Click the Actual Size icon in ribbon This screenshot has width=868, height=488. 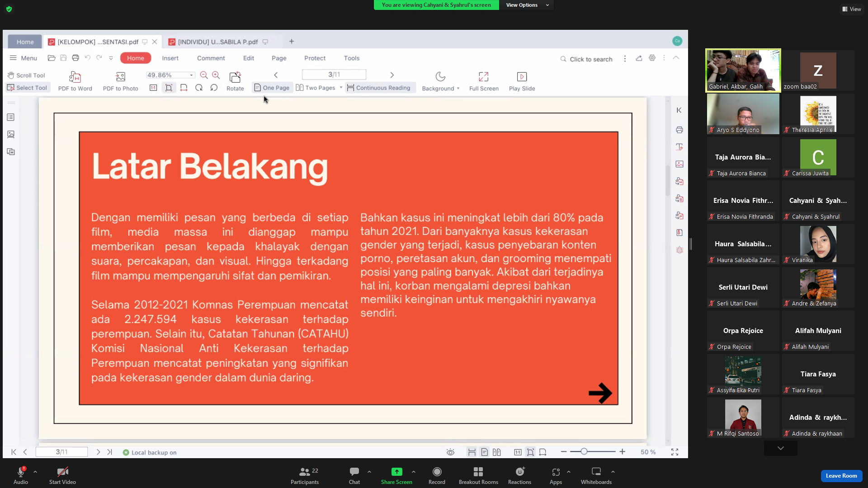tap(153, 88)
